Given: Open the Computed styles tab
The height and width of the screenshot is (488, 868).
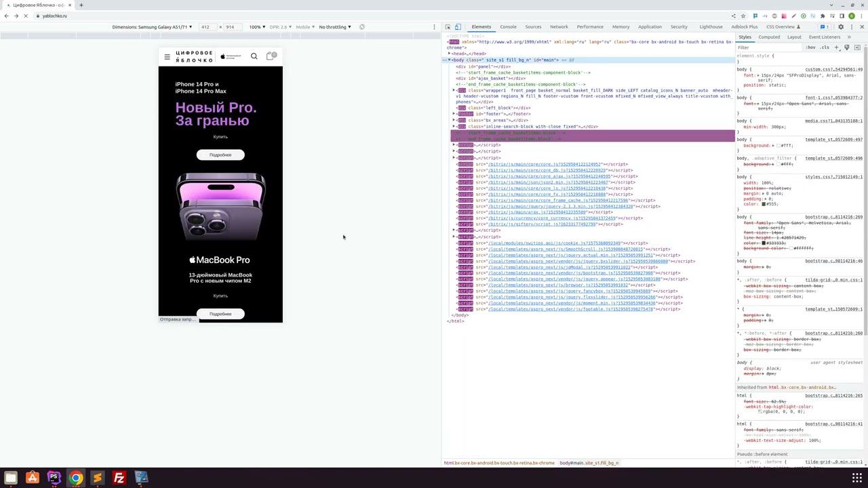Looking at the screenshot, I should click(x=769, y=37).
